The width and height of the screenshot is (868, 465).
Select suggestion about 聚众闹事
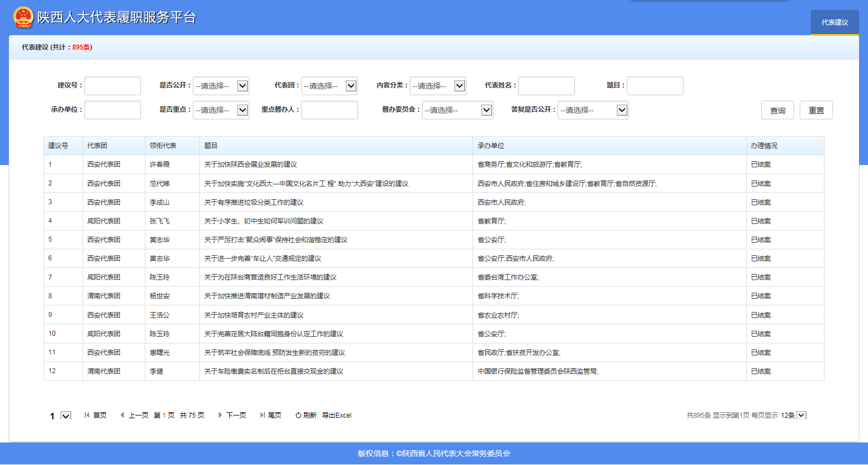click(434, 240)
